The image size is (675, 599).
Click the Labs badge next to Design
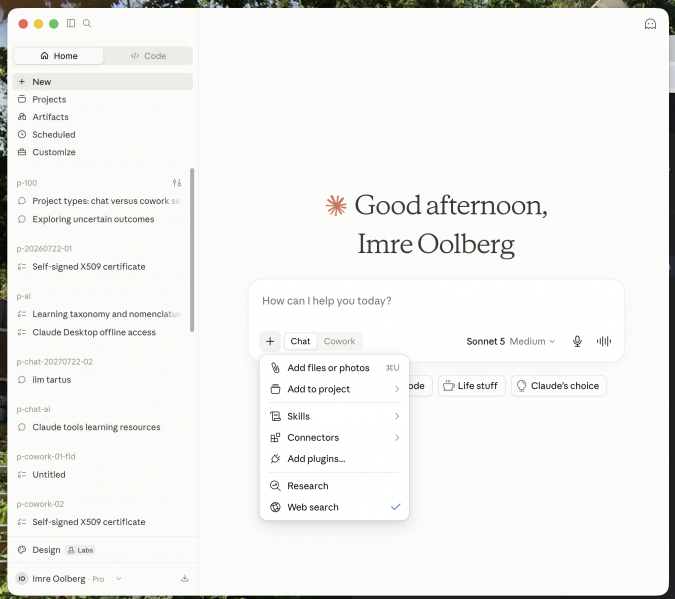81,550
